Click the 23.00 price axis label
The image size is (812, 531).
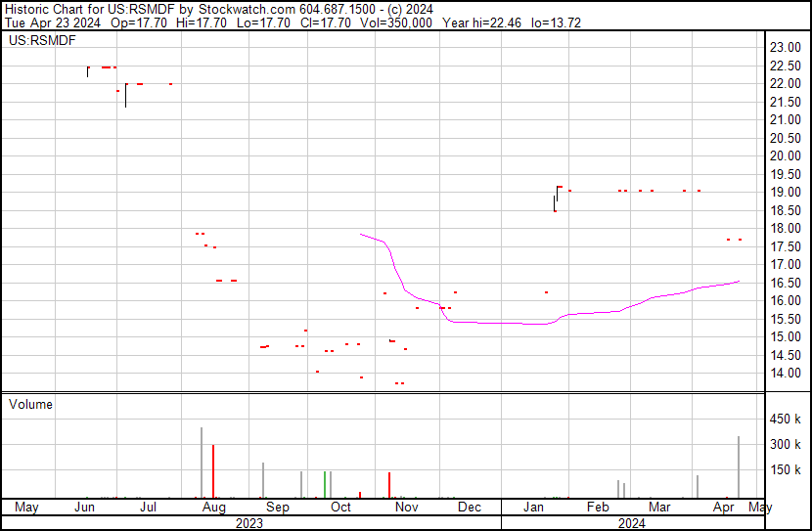click(785, 47)
